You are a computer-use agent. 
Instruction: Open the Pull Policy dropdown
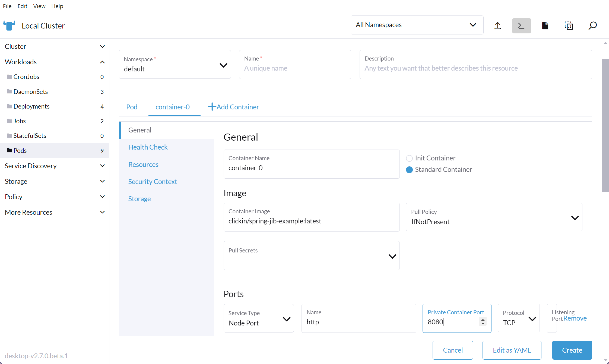point(494,217)
